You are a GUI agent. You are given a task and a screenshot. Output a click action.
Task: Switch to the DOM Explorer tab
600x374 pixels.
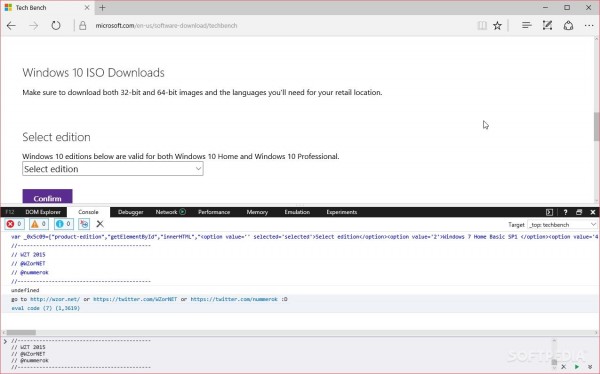tap(43, 212)
